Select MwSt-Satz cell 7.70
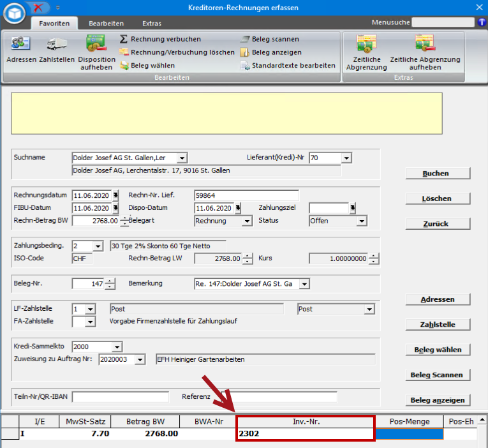Screen dimensions: 488x448 [85, 433]
